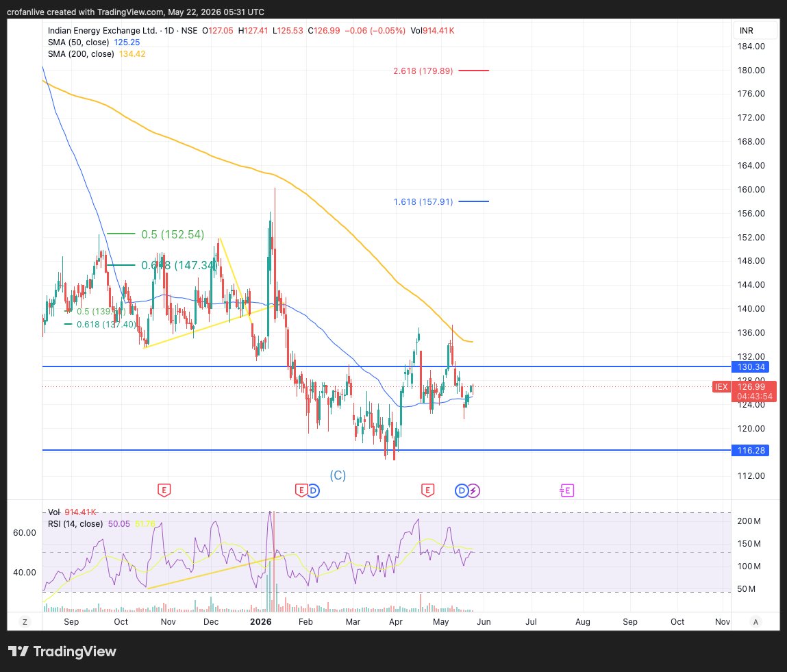Image resolution: width=787 pixels, height=672 pixels.
Task: Click the Z timezone button
Action: click(25, 622)
